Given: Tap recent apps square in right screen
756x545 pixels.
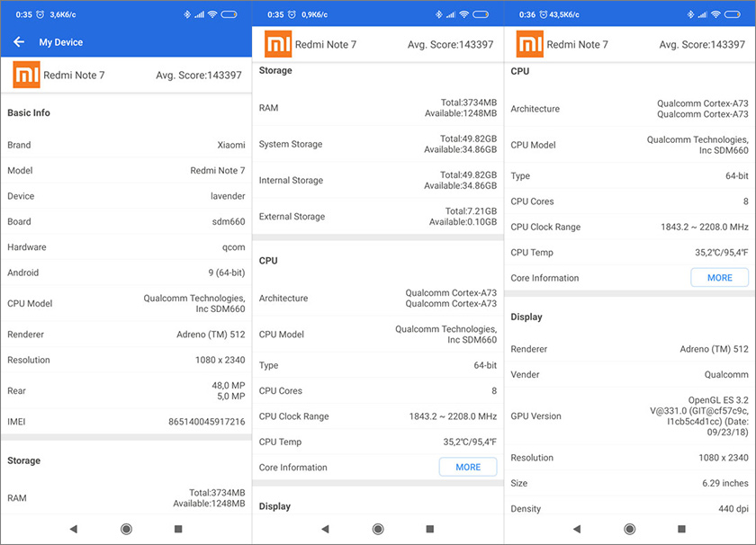Looking at the screenshot, I should [x=682, y=529].
